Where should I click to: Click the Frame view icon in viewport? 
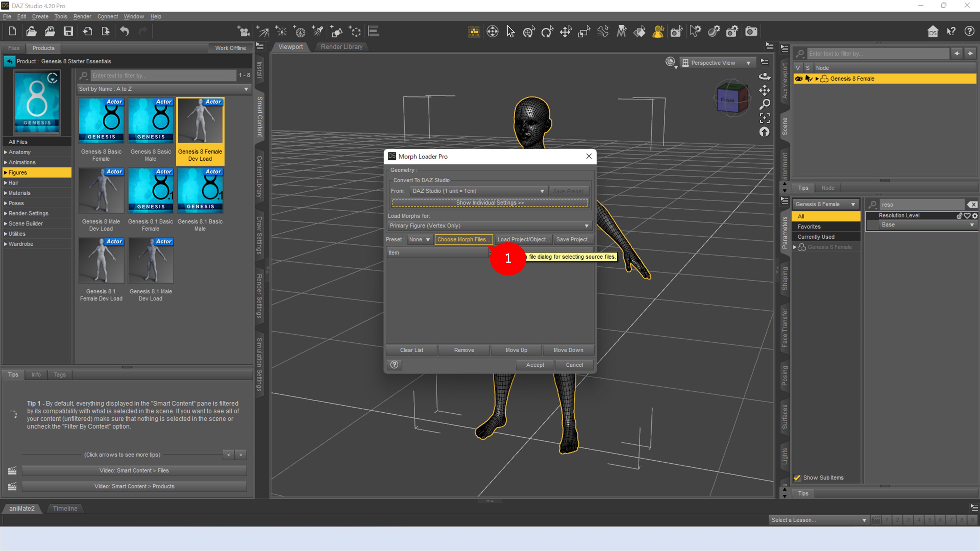click(x=765, y=118)
